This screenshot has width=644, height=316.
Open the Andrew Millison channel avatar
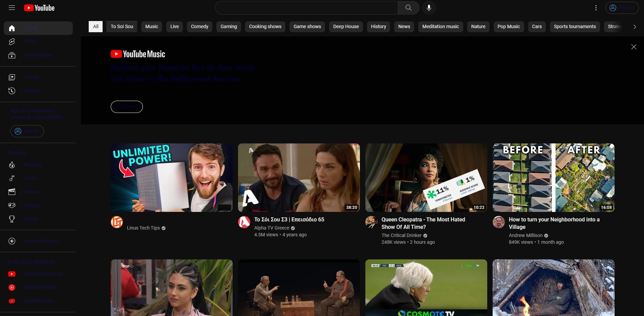[x=499, y=222]
